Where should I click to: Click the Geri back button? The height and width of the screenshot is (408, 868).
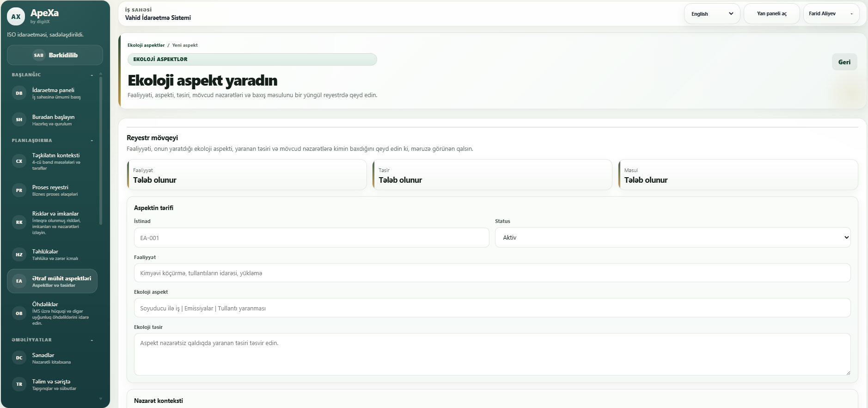click(844, 62)
